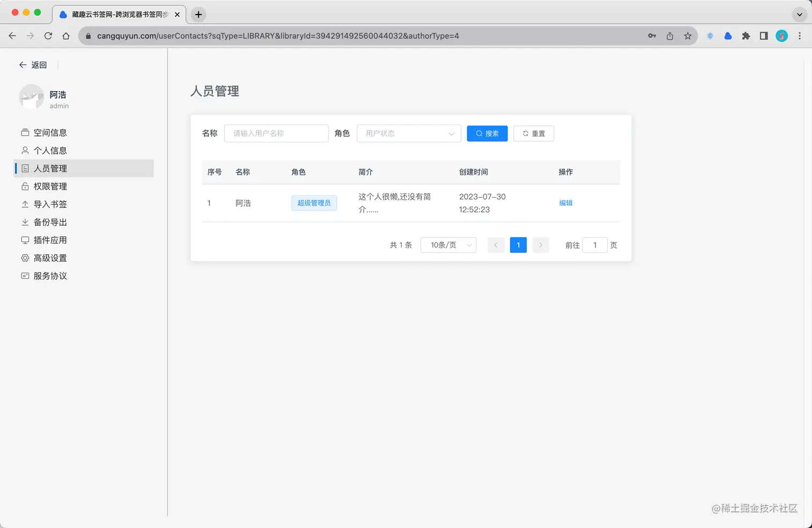Click the 编辑 link for 阿浩
This screenshot has width=812, height=528.
[x=565, y=203]
